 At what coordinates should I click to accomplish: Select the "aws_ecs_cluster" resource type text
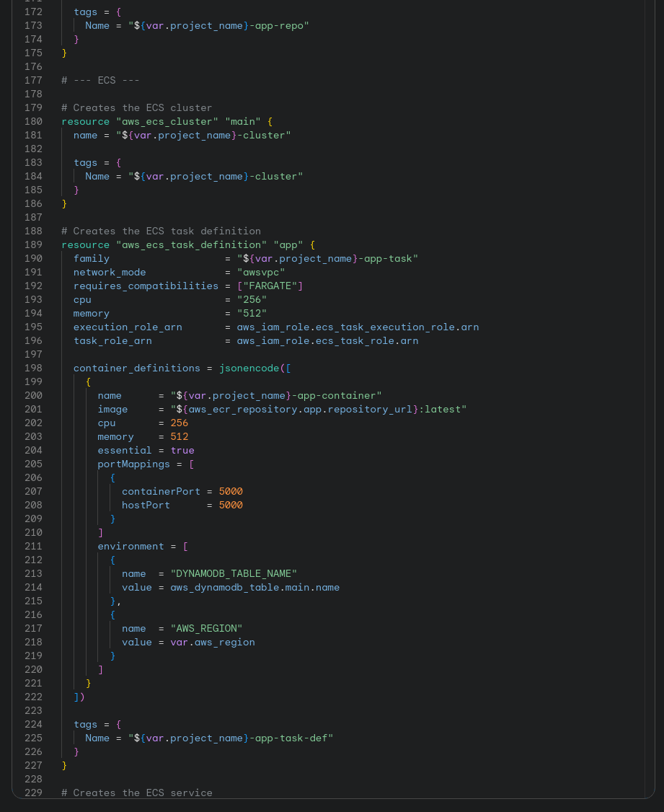tap(167, 121)
